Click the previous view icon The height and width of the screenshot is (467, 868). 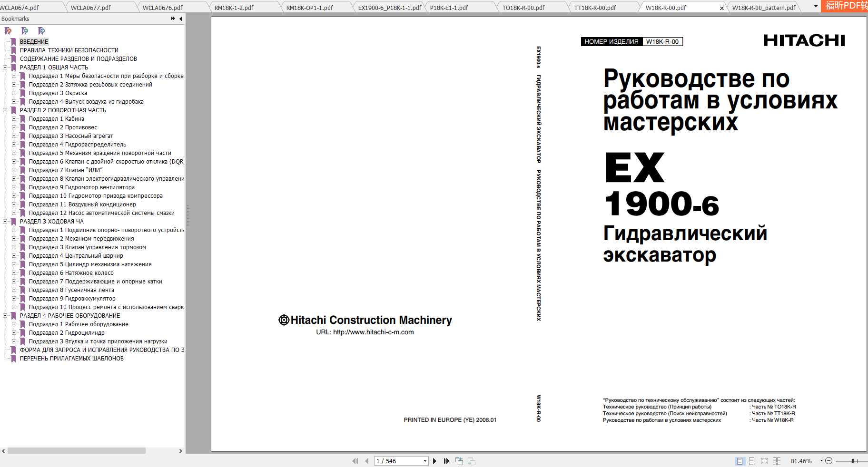pyautogui.click(x=459, y=461)
